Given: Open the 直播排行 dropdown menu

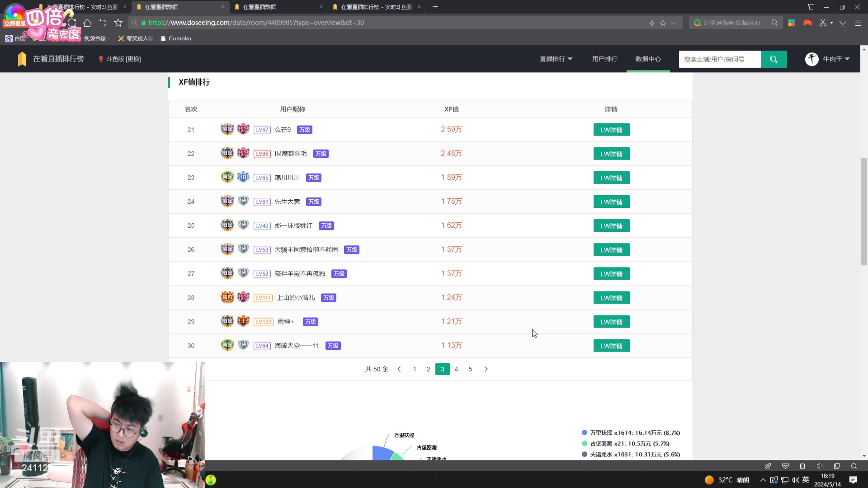Looking at the screenshot, I should coord(555,59).
